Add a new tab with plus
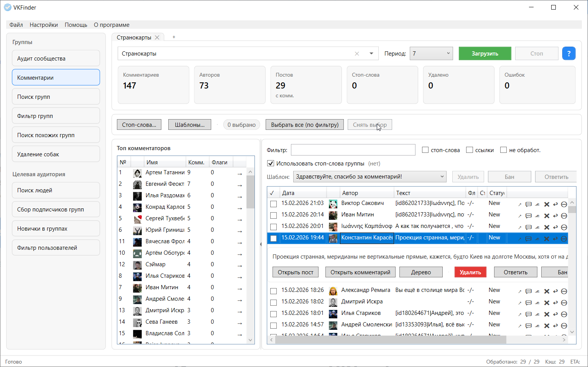The image size is (588, 367). [174, 37]
